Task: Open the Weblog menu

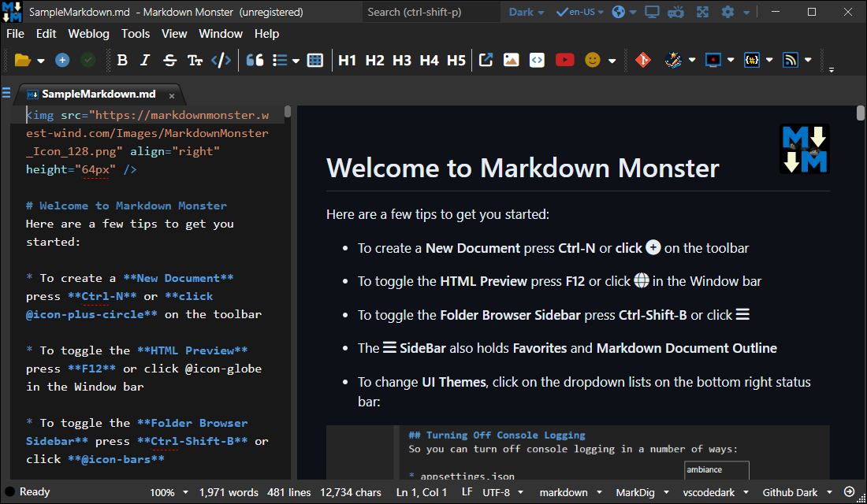Action: pyautogui.click(x=88, y=34)
